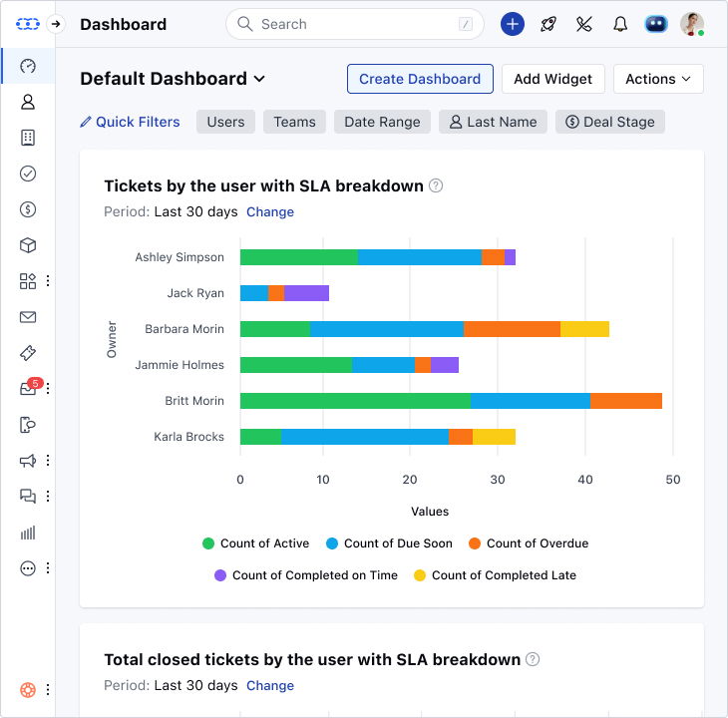
Task: Open the AI assistant bot icon
Action: click(656, 24)
